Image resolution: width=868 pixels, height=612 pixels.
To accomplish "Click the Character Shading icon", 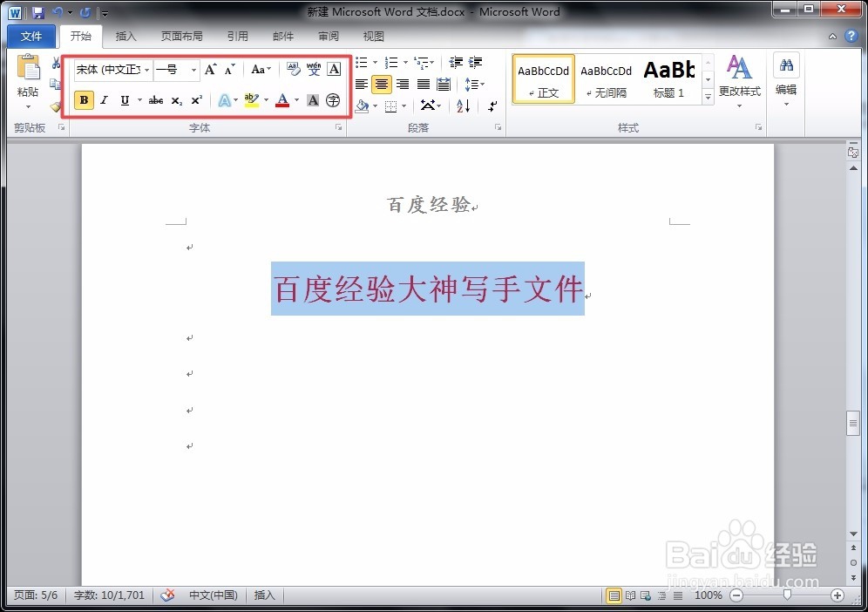I will [x=313, y=100].
